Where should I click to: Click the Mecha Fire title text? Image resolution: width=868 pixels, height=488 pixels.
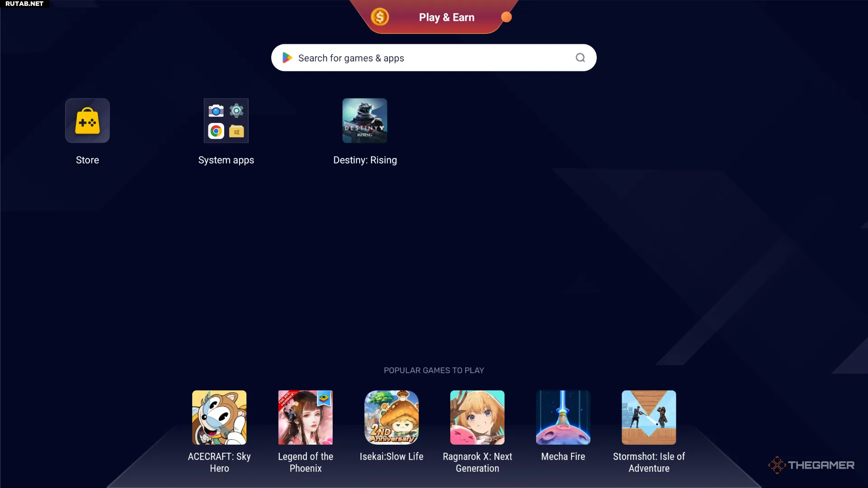563,457
